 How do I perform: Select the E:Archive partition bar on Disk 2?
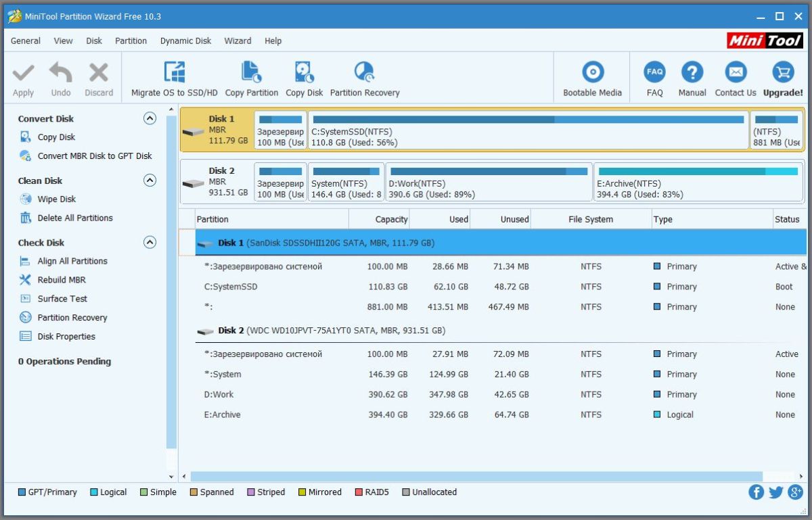[698, 181]
